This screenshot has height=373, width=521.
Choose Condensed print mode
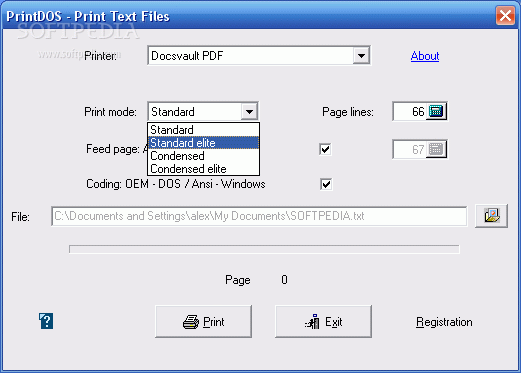pyautogui.click(x=203, y=156)
